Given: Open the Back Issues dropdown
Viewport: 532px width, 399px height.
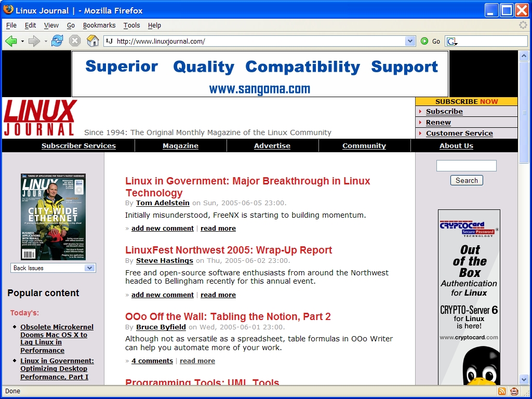Looking at the screenshot, I should click(53, 268).
